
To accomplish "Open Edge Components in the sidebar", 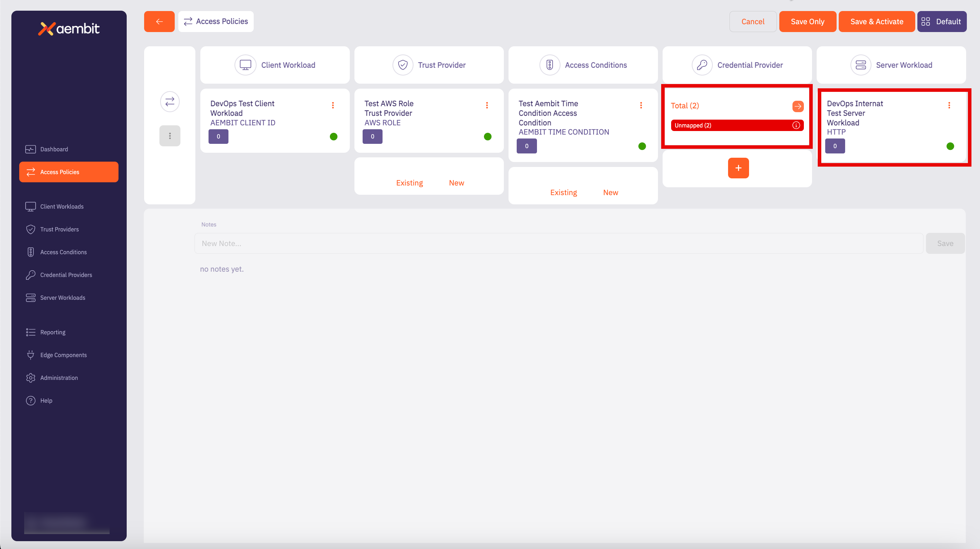I will [x=68, y=355].
